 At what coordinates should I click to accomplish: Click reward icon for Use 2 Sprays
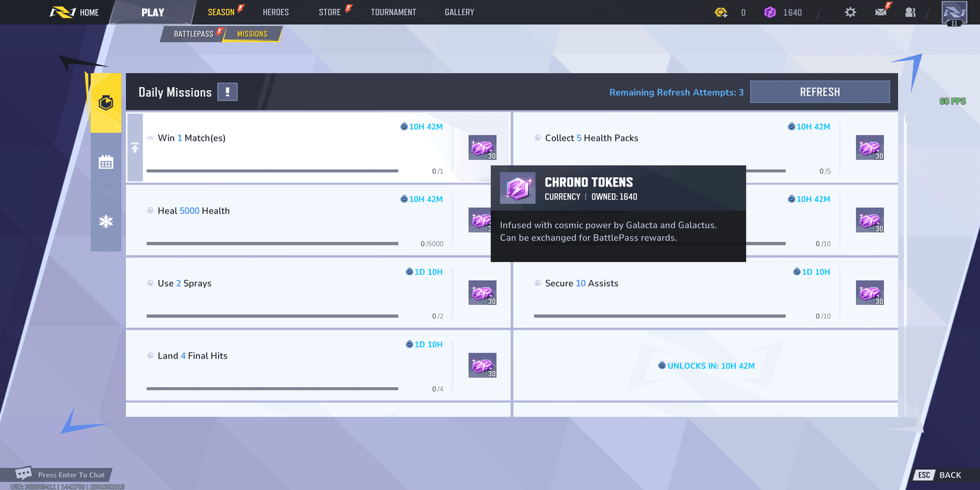click(482, 293)
